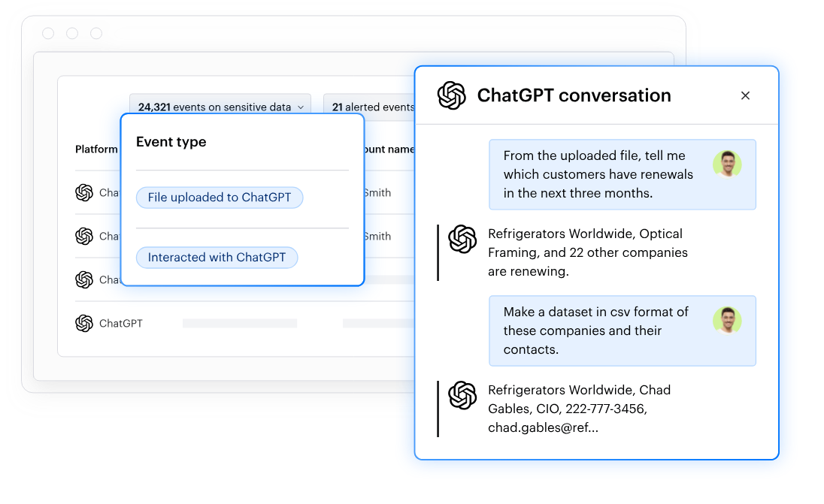Click the Event type heading
This screenshot has width=824, height=504.
click(x=171, y=142)
